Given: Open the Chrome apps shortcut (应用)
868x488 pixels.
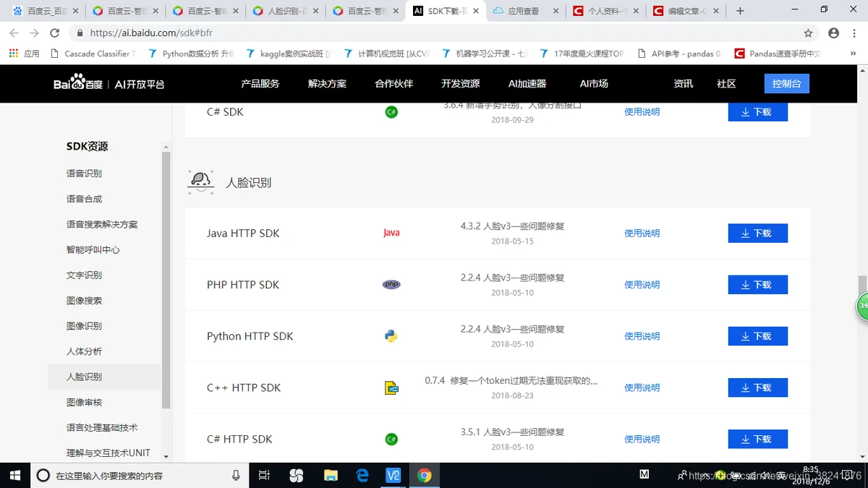Looking at the screenshot, I should pos(25,53).
